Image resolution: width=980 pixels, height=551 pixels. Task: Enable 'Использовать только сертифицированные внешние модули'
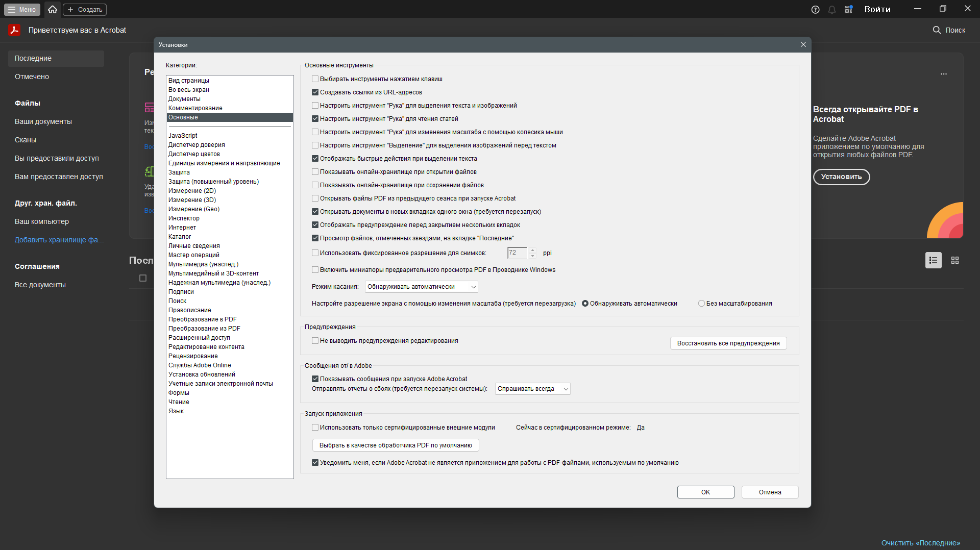click(x=315, y=428)
